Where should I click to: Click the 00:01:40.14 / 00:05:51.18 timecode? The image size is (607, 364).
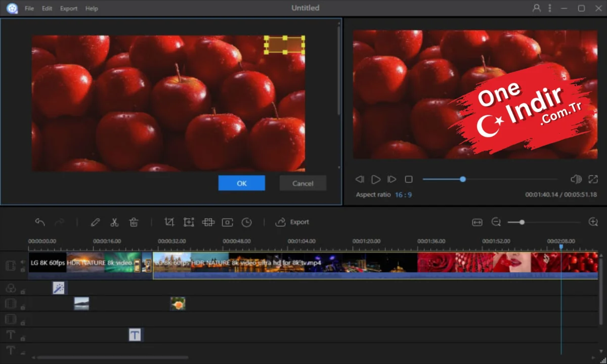pos(561,195)
